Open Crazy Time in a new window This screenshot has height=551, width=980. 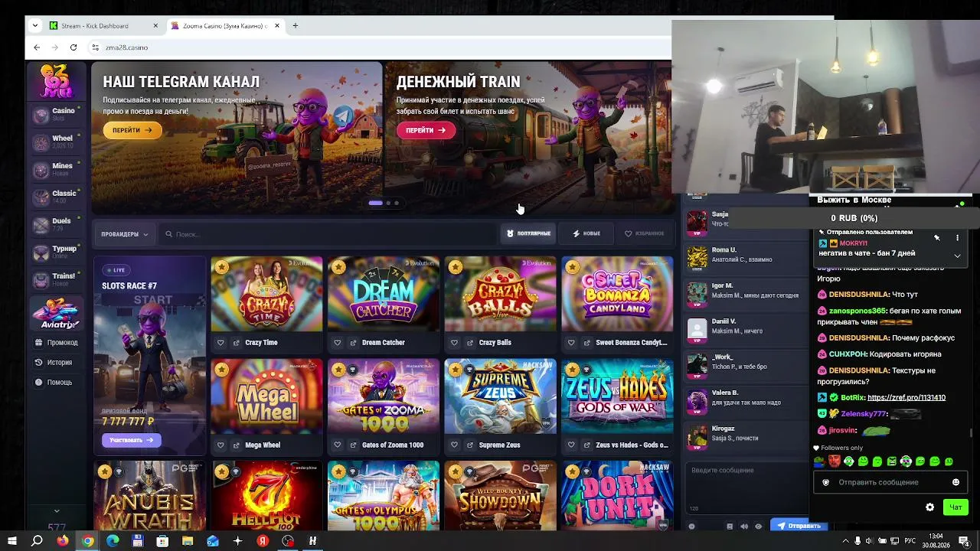[x=237, y=343]
